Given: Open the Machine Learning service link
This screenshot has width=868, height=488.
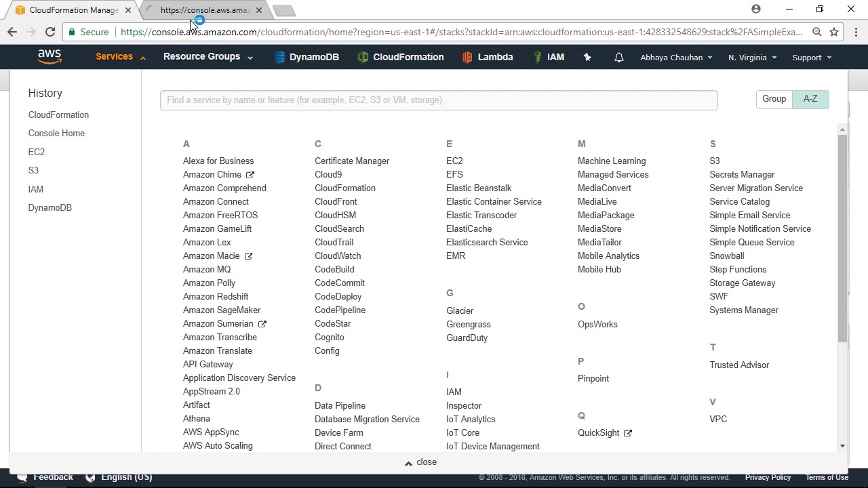Looking at the screenshot, I should point(612,161).
